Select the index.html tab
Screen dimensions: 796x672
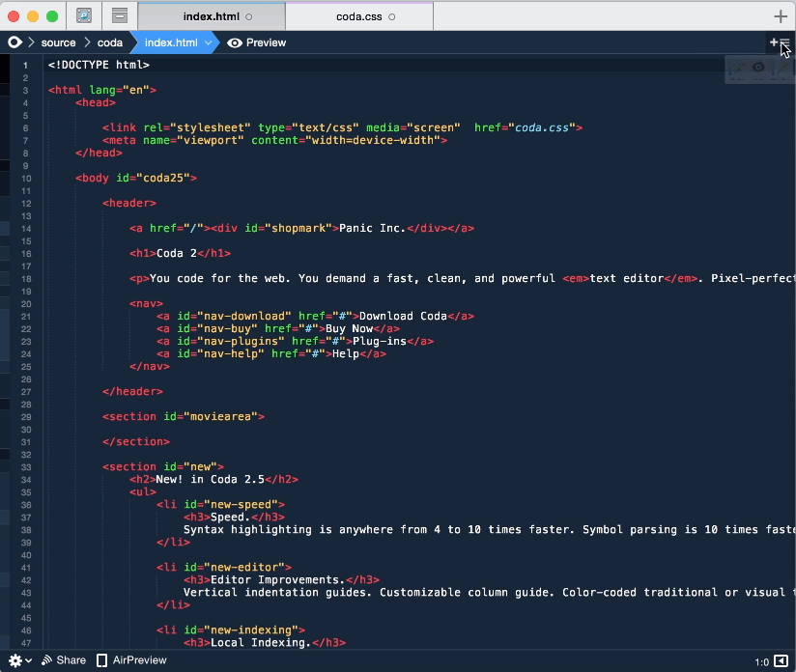click(x=211, y=15)
